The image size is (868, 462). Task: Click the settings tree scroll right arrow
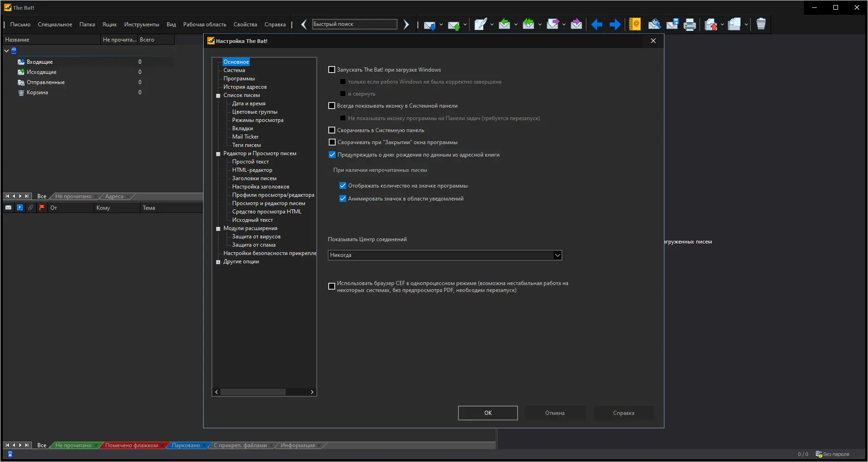[312, 392]
